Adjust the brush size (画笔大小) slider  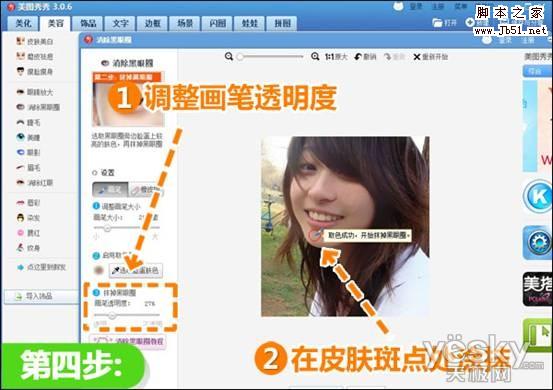click(x=126, y=228)
